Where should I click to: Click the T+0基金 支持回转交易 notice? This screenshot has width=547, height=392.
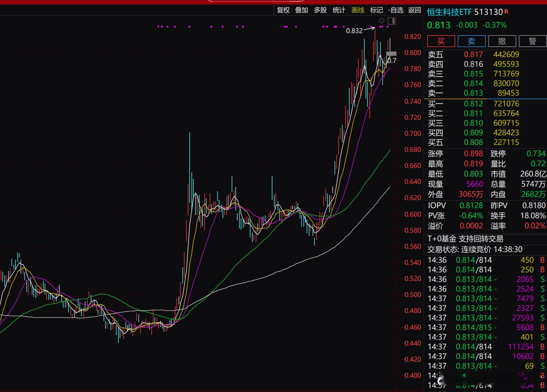pyautogui.click(x=465, y=239)
